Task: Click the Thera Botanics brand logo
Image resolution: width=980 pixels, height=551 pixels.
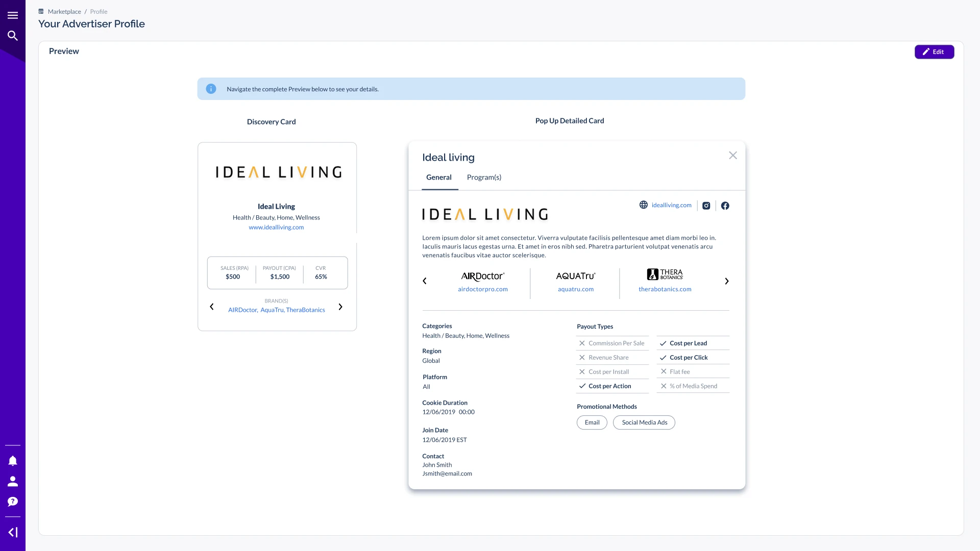Action: click(x=665, y=274)
